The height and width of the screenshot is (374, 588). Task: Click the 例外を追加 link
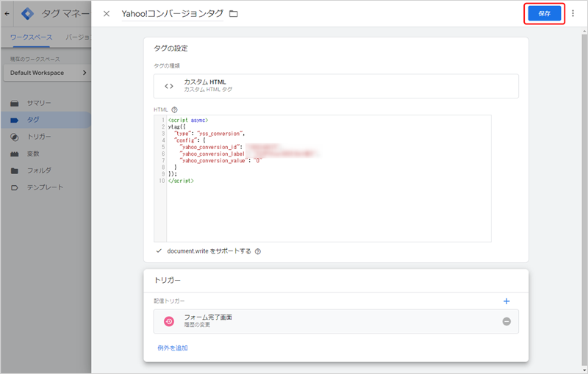[x=173, y=348]
